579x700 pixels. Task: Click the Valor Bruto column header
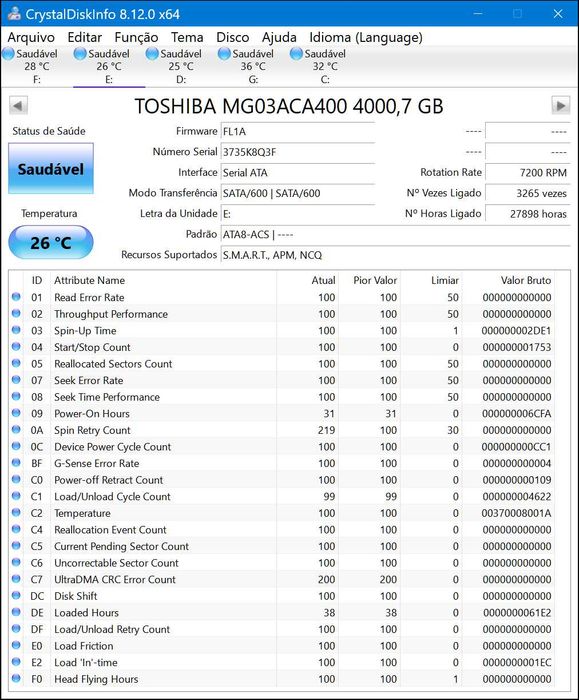click(508, 280)
